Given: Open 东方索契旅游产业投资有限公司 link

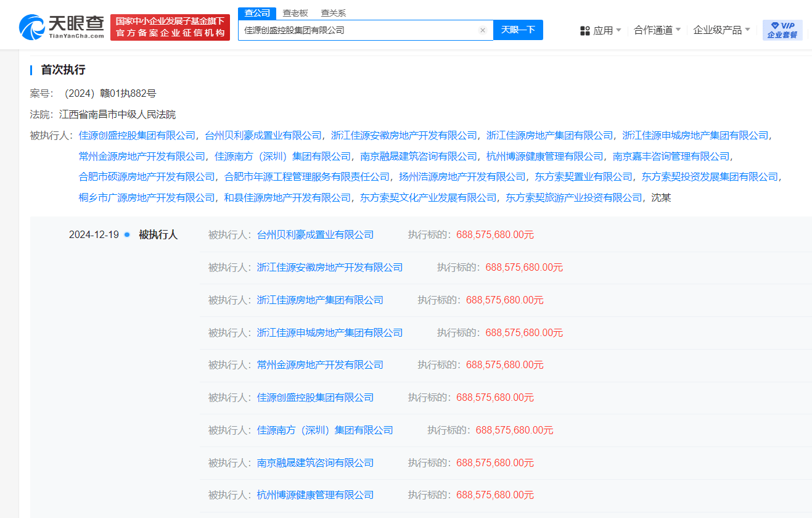Looking at the screenshot, I should pyautogui.click(x=574, y=198).
